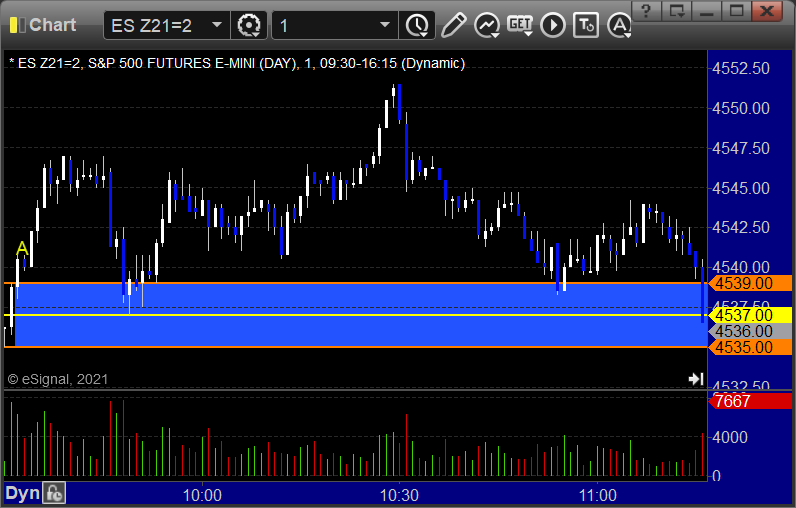This screenshot has height=508, width=796.
Task: Expand the ES Z21=2 symbol dropdown
Action: pos(217,24)
